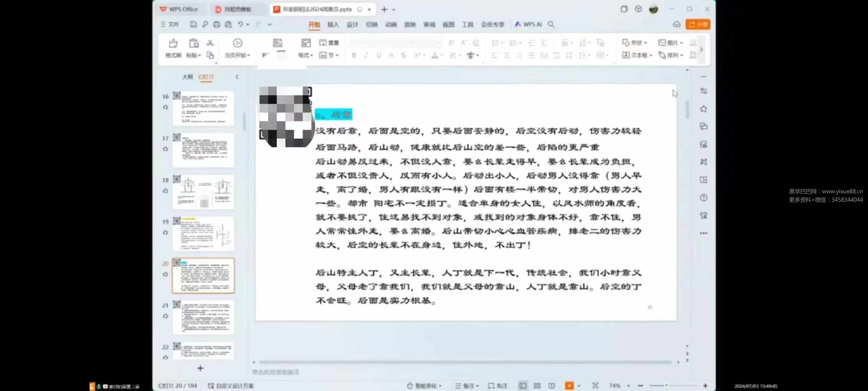Open the 审阅 review menu tab
Viewport: 868px width, 391px height.
click(429, 24)
